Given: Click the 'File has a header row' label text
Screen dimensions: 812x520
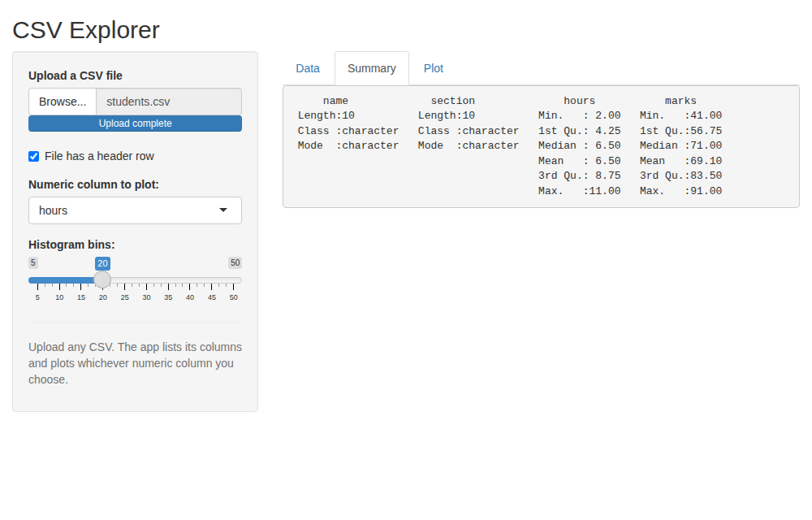Looking at the screenshot, I should click(99, 157).
